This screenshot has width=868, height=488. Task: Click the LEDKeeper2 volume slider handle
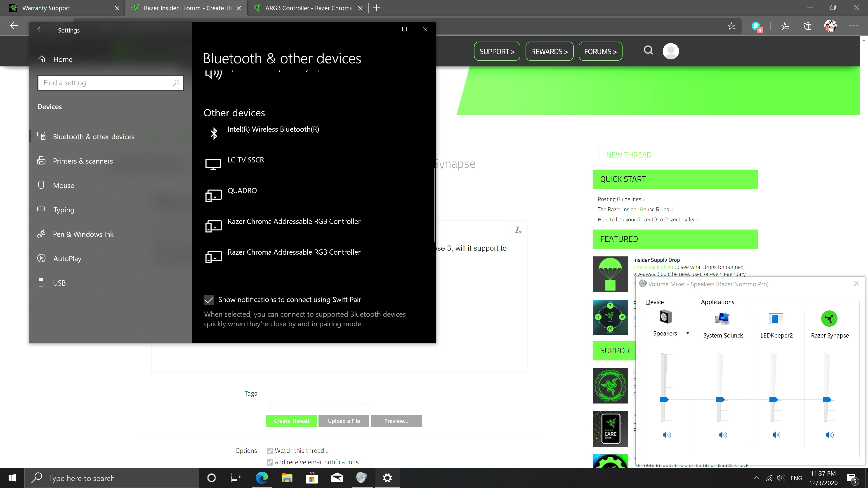coord(773,400)
